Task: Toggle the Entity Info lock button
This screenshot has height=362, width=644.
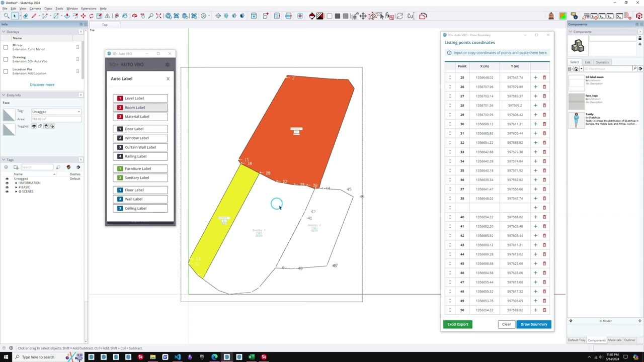Action: pos(40,126)
